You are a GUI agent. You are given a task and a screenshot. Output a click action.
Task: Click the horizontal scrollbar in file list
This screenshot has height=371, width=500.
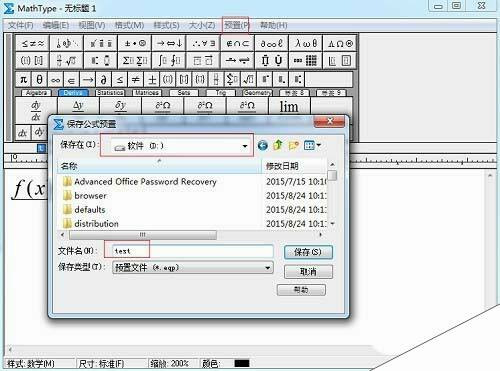pyautogui.click(x=143, y=235)
